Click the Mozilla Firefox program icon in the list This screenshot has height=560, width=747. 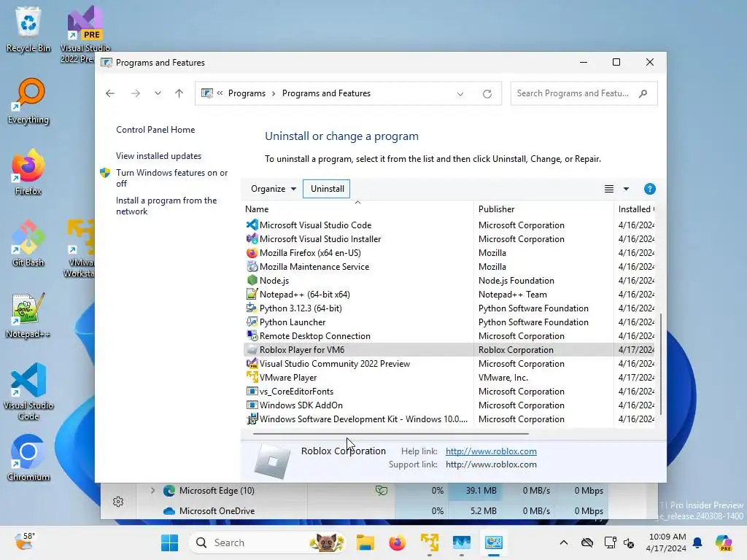(252, 253)
